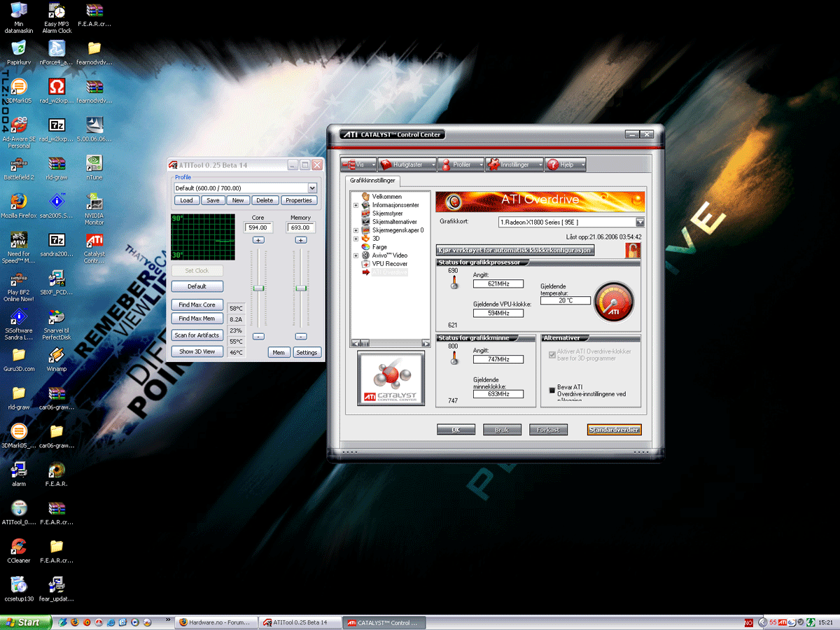The image size is (840, 630).
Task: Expand the Informasjonssenter tree node
Action: 356,205
